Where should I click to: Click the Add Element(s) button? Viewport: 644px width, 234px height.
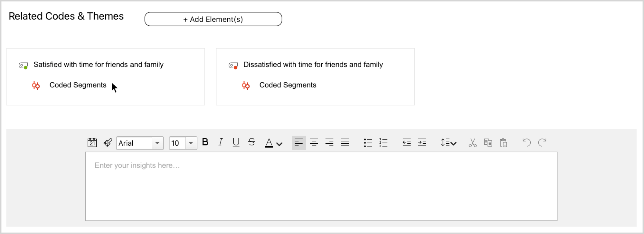tap(213, 19)
